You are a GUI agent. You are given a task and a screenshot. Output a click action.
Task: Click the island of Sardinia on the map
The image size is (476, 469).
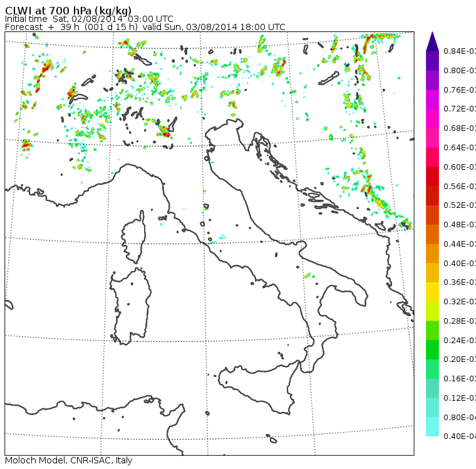[x=130, y=307]
